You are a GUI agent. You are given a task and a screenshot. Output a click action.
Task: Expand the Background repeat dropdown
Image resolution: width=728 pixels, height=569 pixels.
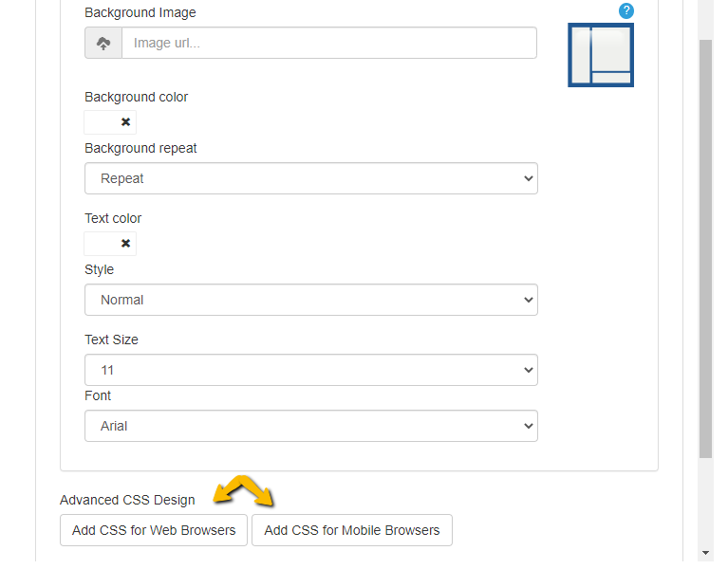coord(310,178)
